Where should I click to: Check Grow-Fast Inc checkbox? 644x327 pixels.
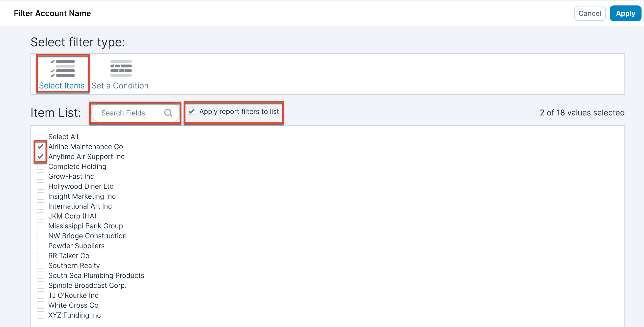click(x=41, y=176)
